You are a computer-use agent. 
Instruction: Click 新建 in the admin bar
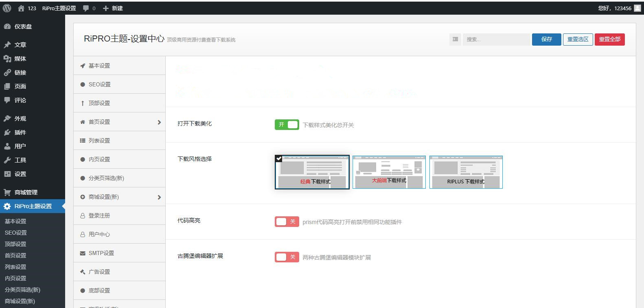click(117, 8)
